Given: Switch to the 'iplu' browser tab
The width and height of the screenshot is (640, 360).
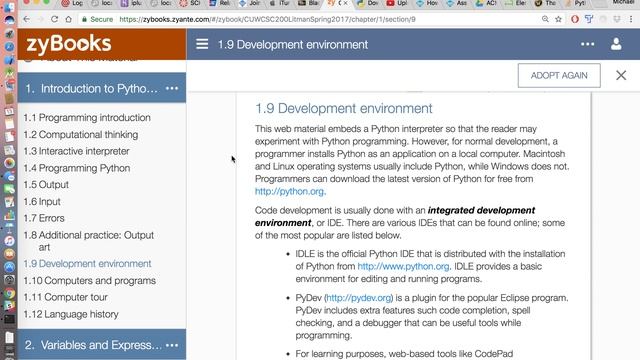Looking at the screenshot, I should pos(131,3).
